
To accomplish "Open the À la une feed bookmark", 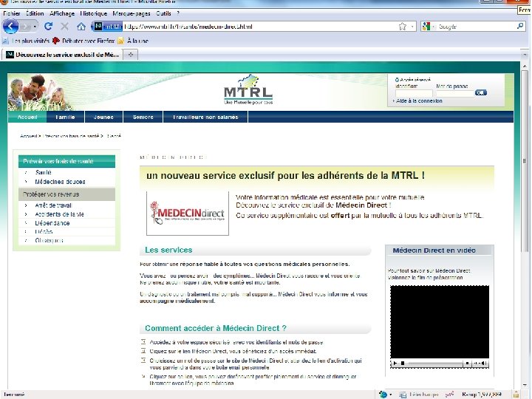I will (133, 41).
